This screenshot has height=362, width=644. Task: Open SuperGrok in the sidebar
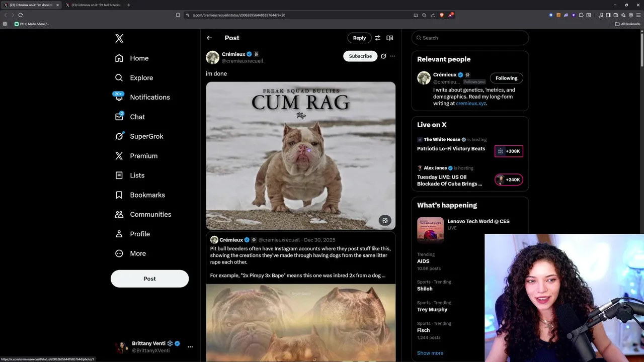(139, 136)
